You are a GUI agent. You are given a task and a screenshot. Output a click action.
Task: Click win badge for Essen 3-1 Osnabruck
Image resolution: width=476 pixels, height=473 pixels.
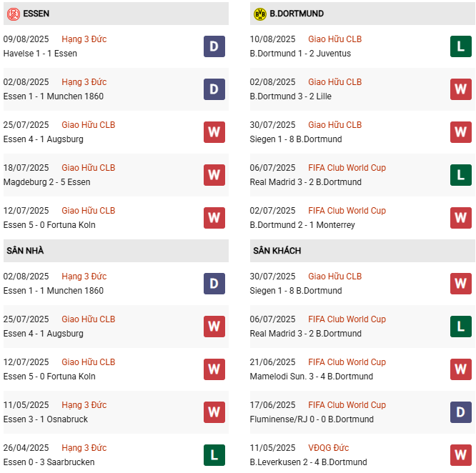[214, 412]
